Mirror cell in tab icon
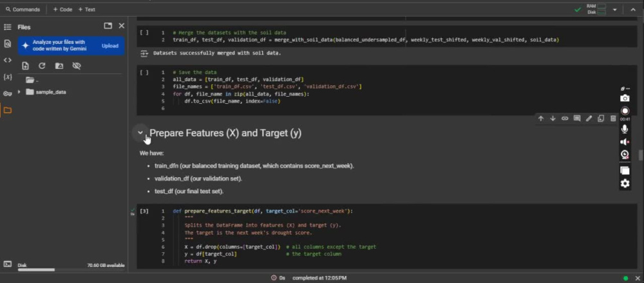Image resolution: width=644 pixels, height=283 pixels. (601, 119)
